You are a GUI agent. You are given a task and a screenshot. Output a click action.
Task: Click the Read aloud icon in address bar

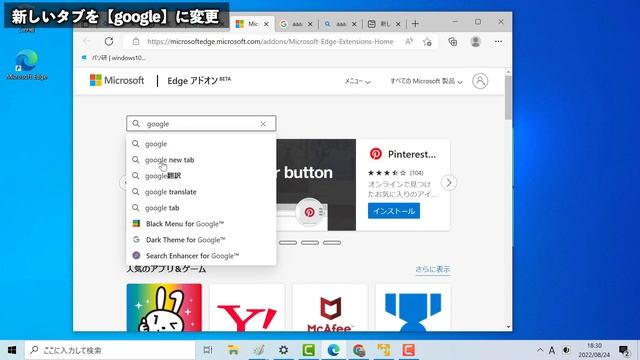click(x=409, y=41)
